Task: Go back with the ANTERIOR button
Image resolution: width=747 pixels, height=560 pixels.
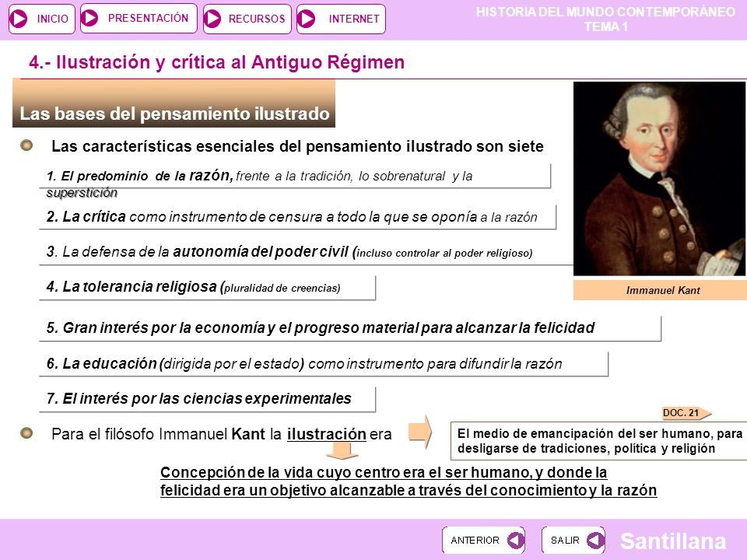Action: [483, 540]
